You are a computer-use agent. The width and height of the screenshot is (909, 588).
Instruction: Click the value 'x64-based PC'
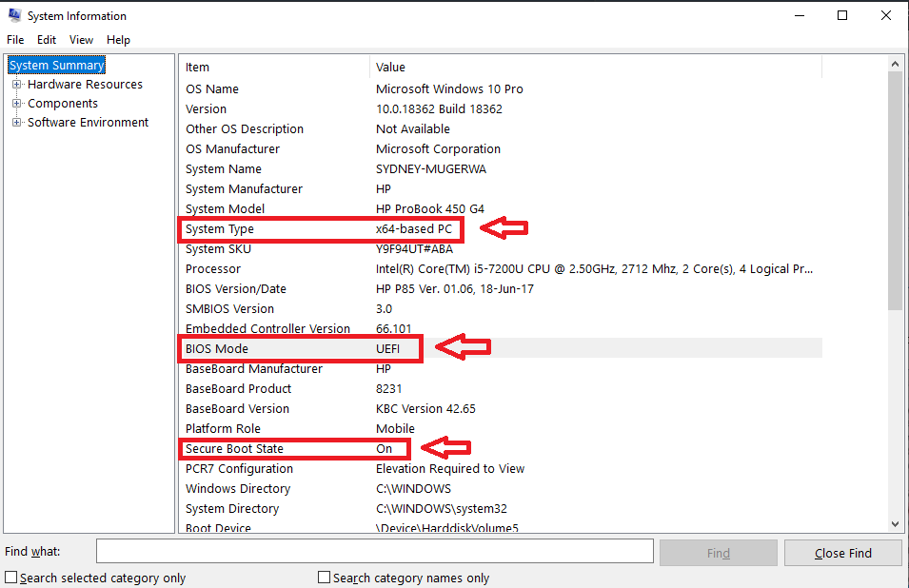pos(413,229)
